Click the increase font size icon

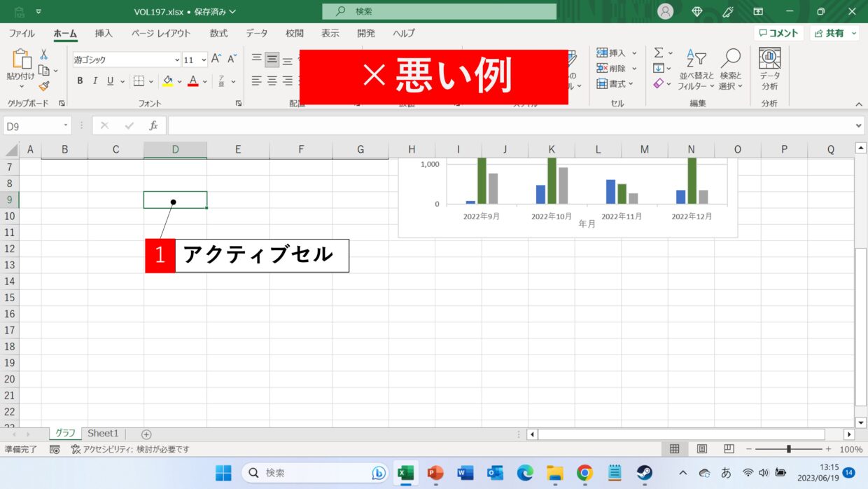click(216, 60)
